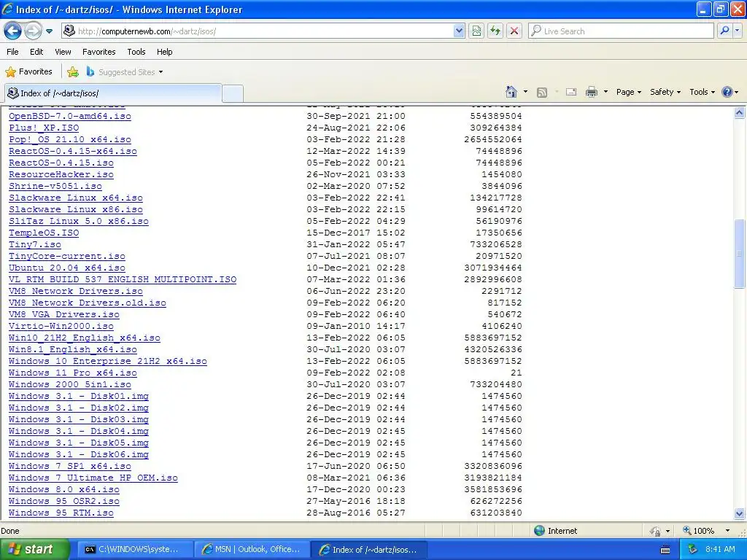Open the View menu
The image size is (747, 560).
(x=63, y=52)
